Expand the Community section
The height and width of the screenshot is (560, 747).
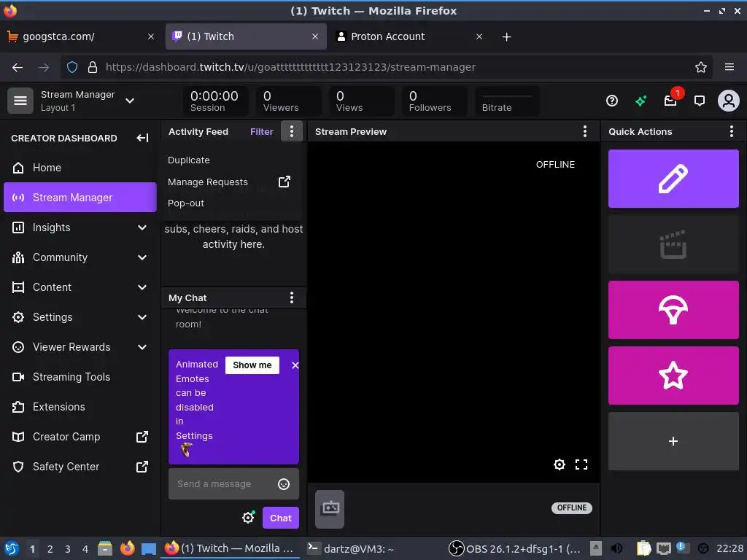click(x=142, y=257)
